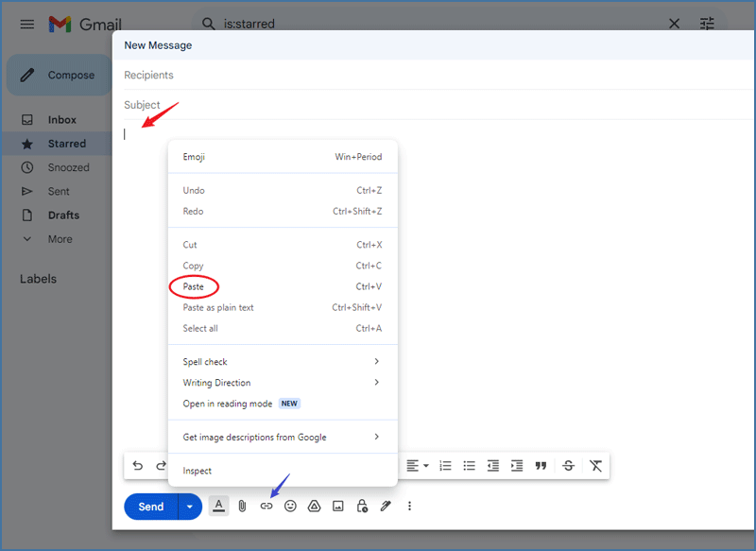Screen dimensions: 756x551
Task: Choose Cut from the context menu
Action: (283, 245)
